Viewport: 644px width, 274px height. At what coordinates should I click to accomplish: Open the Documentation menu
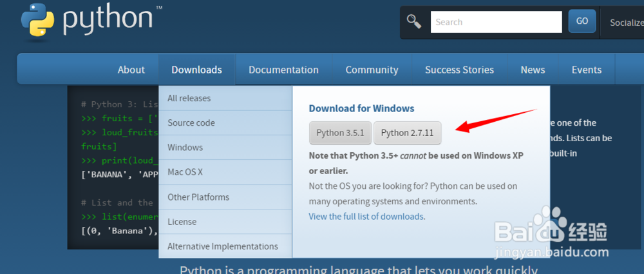point(283,70)
